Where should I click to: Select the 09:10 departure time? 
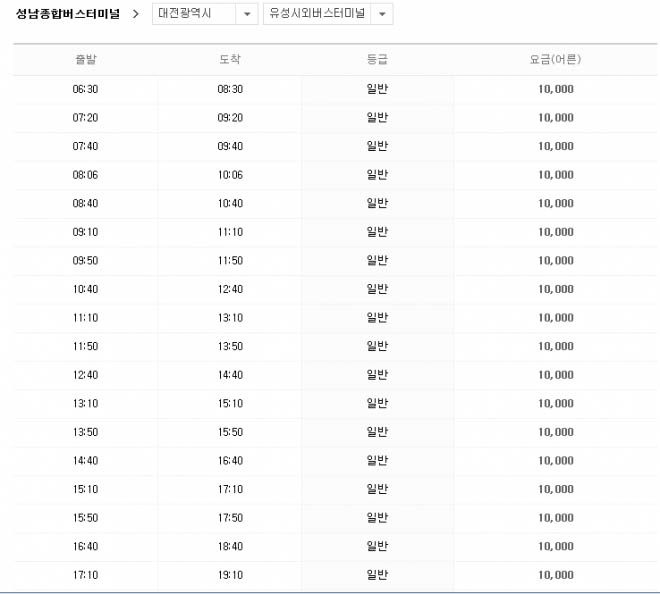tap(85, 232)
